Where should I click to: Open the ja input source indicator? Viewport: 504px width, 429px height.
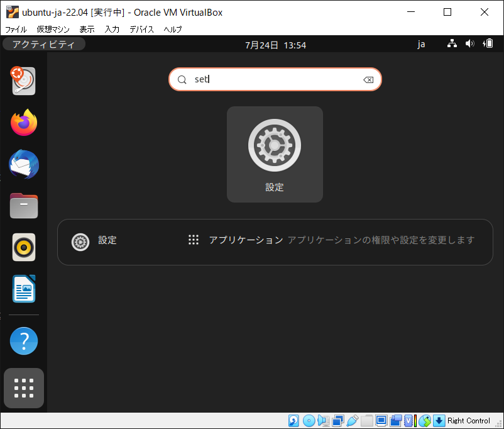tap(421, 44)
